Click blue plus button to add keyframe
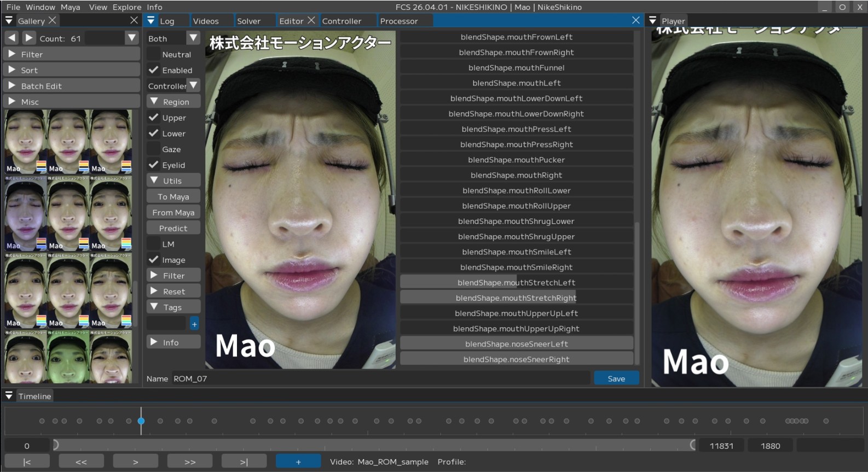 [298, 462]
